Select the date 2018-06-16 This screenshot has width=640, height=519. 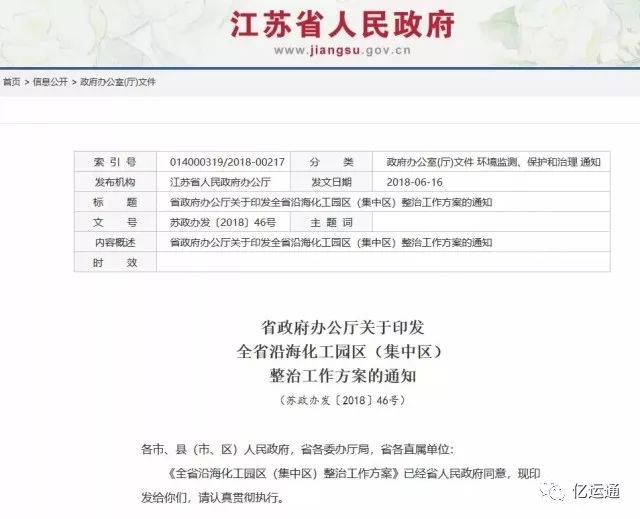coord(412,182)
